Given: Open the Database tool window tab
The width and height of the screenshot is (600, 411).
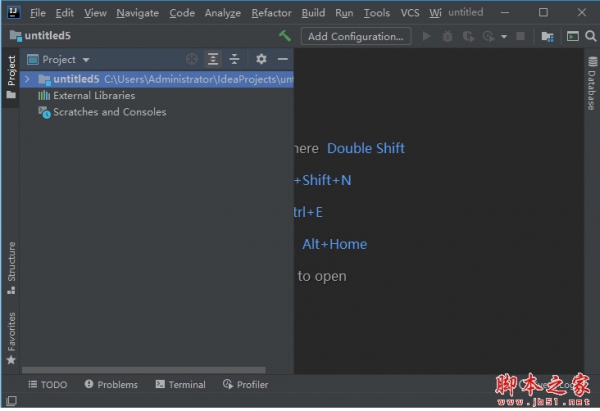Looking at the screenshot, I should 592,83.
